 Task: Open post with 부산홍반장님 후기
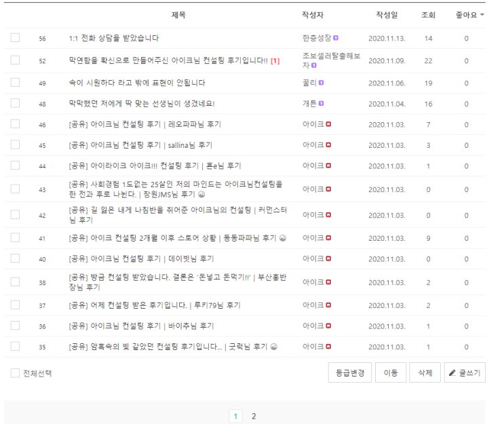[178, 282]
